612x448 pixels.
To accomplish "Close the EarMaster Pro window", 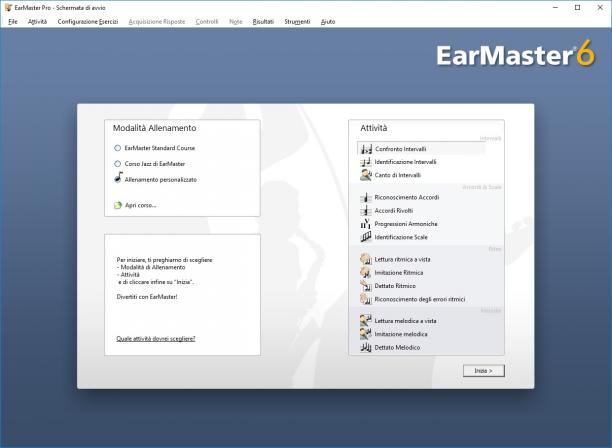I will (600, 7).
